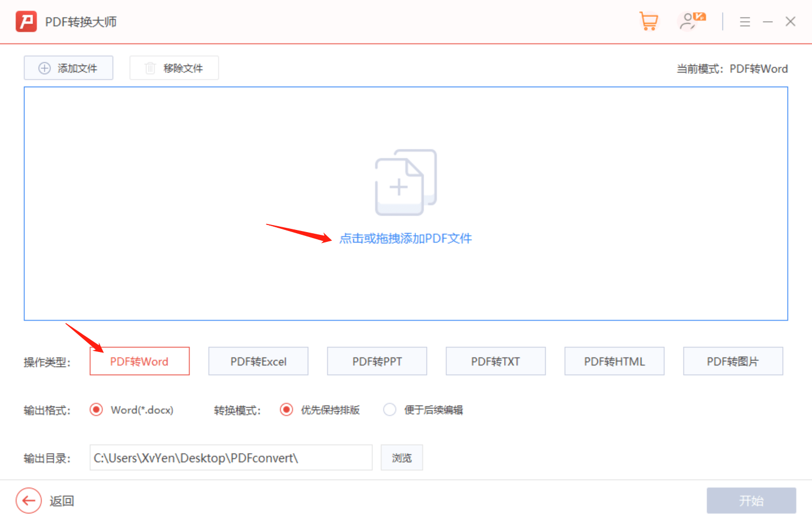This screenshot has width=812, height=519.
Task: Click the round back arrow icon
Action: [x=29, y=500]
